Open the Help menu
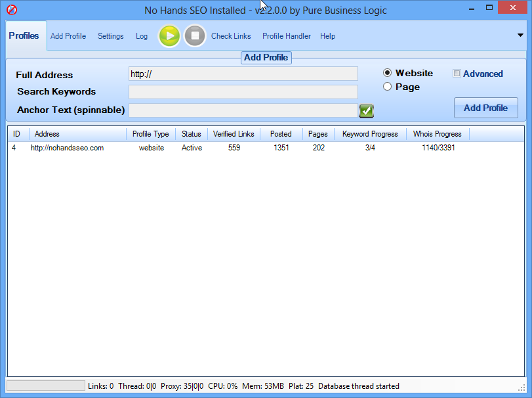Image resolution: width=532 pixels, height=398 pixels. 327,36
